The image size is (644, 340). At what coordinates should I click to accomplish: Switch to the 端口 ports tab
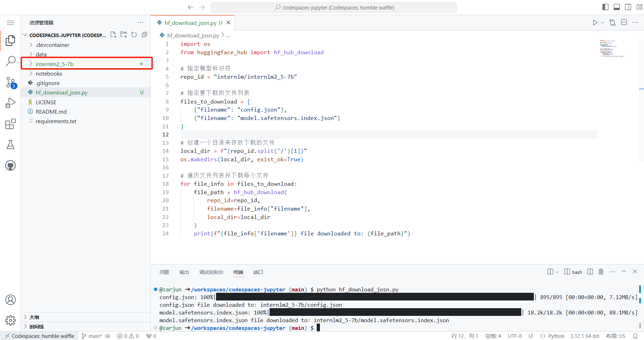click(258, 272)
